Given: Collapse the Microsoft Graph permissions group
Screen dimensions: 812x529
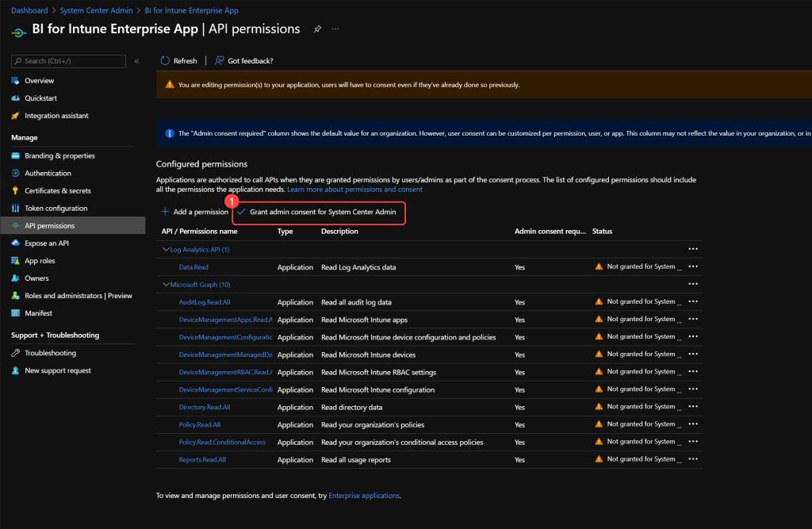Looking at the screenshot, I should coord(166,285).
